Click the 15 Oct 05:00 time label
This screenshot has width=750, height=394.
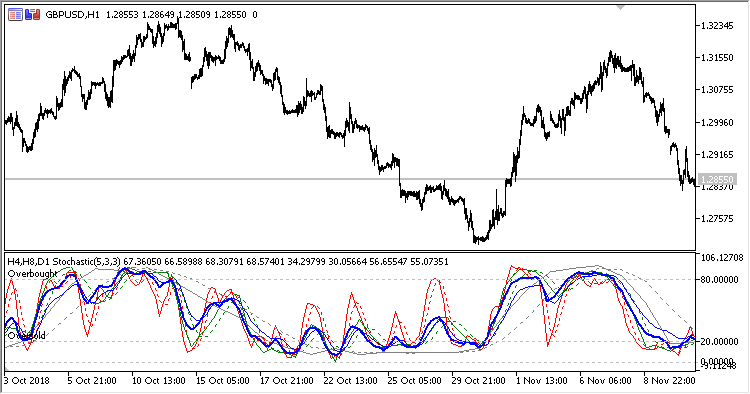(x=222, y=381)
